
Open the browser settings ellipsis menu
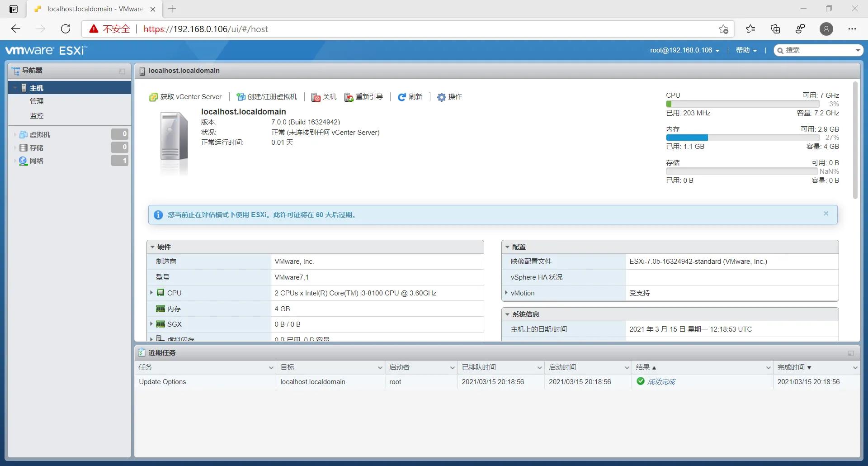[x=852, y=29]
